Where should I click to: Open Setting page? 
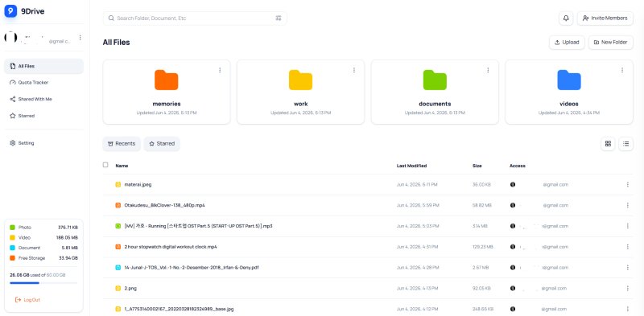coord(43,143)
